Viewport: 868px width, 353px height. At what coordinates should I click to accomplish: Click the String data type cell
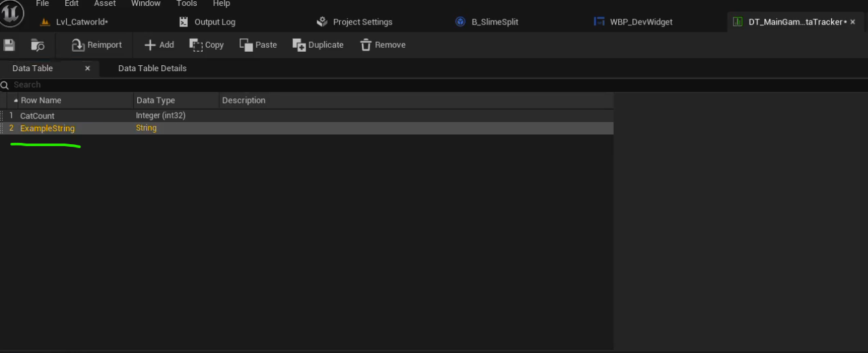pyautogui.click(x=146, y=128)
